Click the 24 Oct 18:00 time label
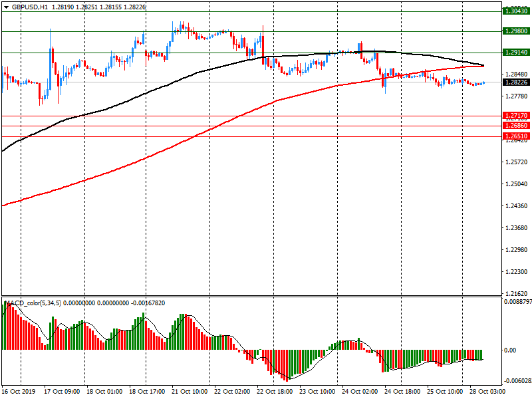532x399 pixels. coord(402,392)
